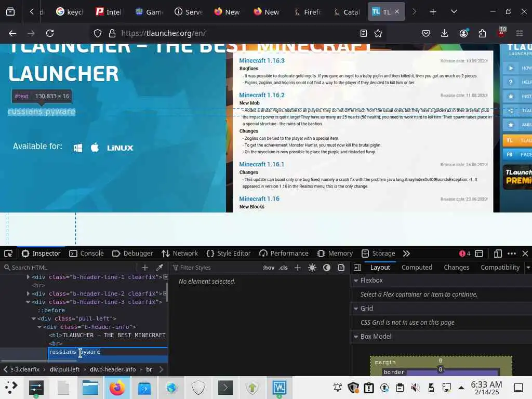Go back with the browser back arrow
Viewport: 532px width, 399px height.
[12, 33]
